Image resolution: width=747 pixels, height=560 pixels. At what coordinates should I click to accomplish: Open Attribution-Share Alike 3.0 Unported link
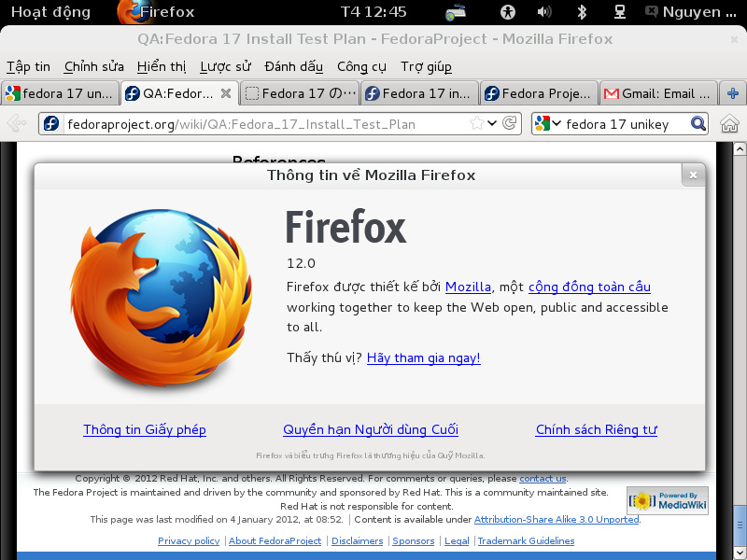click(x=557, y=520)
